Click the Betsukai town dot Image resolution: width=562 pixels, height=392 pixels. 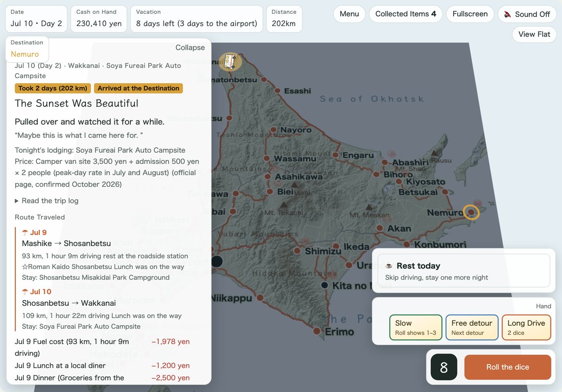(x=445, y=191)
